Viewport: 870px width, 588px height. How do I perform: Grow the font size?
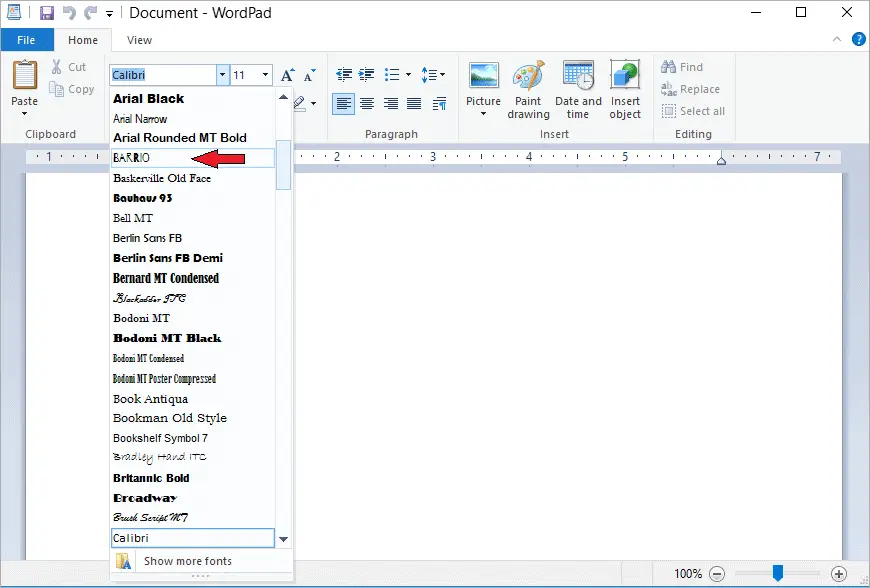point(287,75)
